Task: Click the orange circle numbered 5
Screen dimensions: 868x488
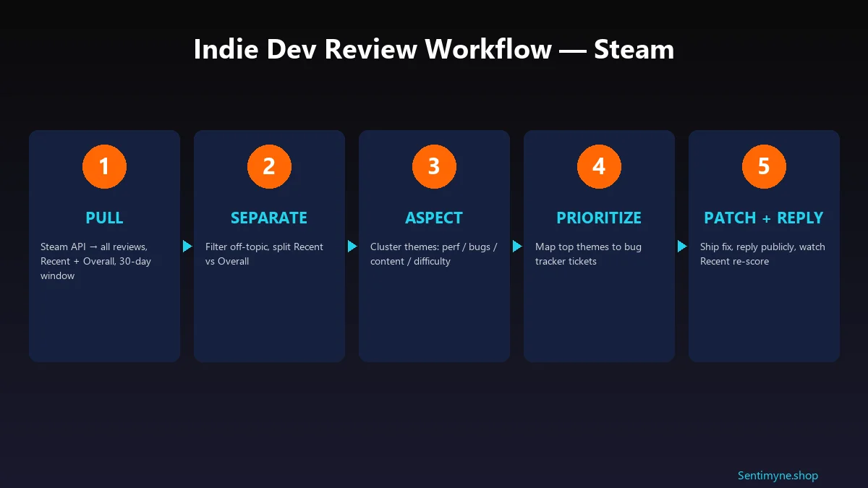Action: [764, 166]
